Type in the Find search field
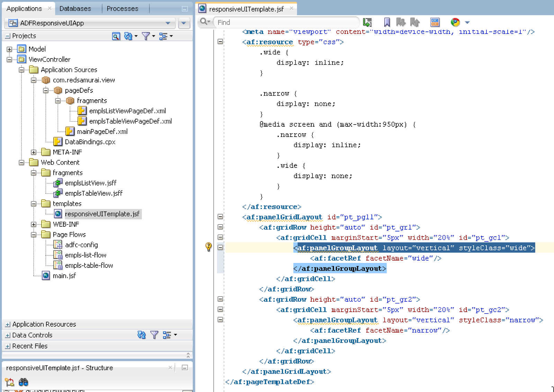Image resolution: width=554 pixels, height=392 pixels. [284, 22]
